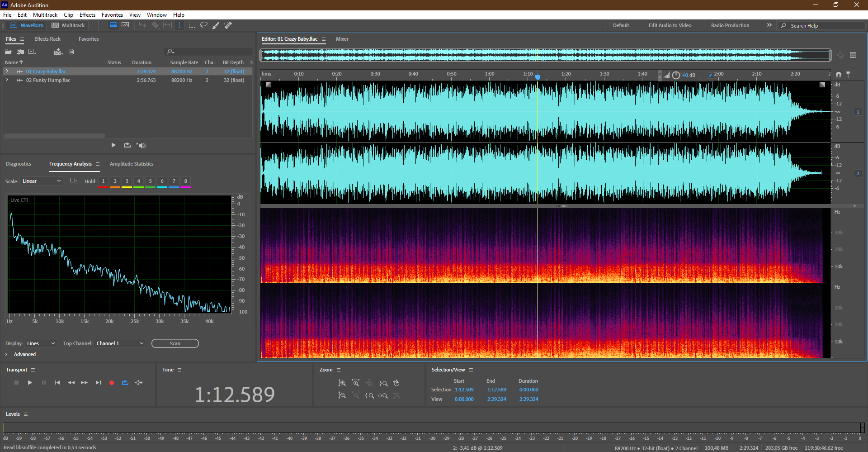Click the Scan button
Viewport: 868px width, 452px height.
pyautogui.click(x=175, y=343)
